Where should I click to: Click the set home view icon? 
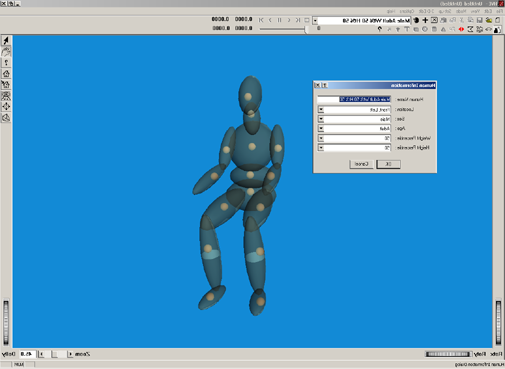click(x=6, y=85)
